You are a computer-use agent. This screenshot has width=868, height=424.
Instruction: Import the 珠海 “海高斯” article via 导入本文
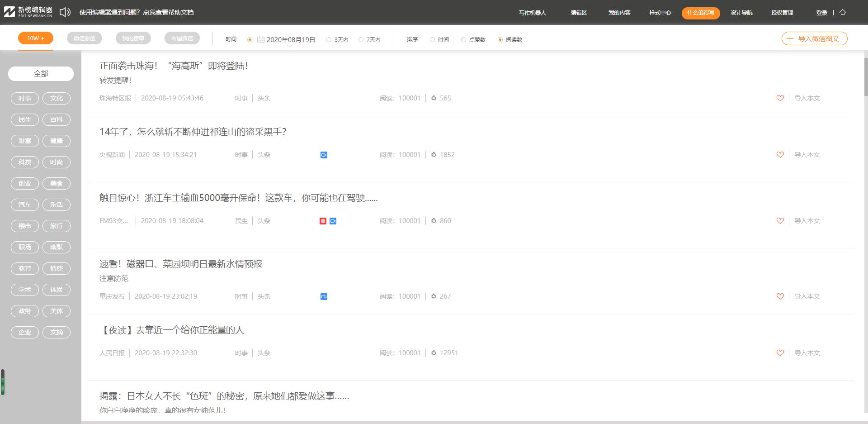[807, 98]
